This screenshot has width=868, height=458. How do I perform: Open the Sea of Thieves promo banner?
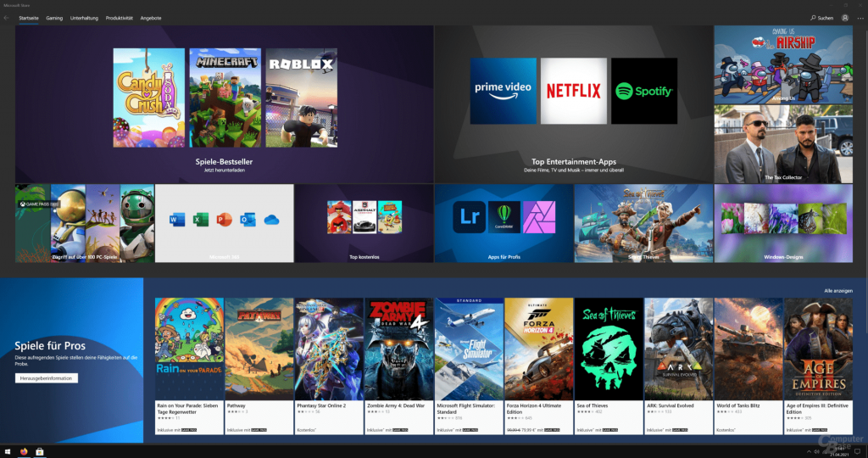tap(644, 223)
